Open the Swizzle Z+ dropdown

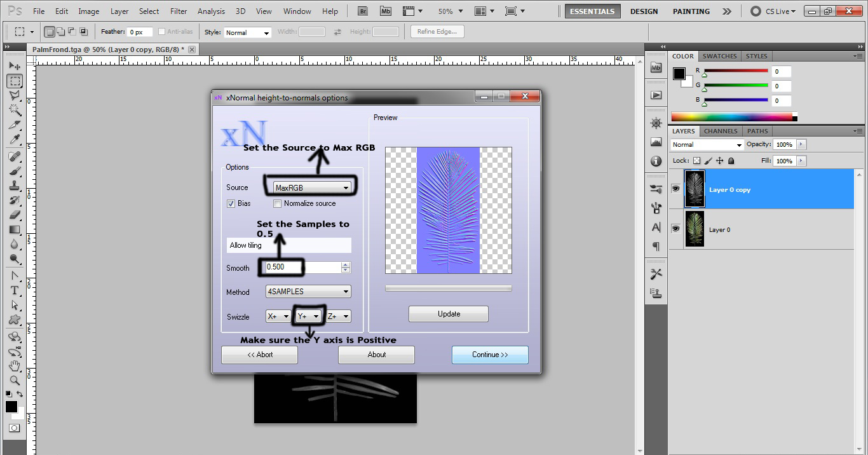338,316
